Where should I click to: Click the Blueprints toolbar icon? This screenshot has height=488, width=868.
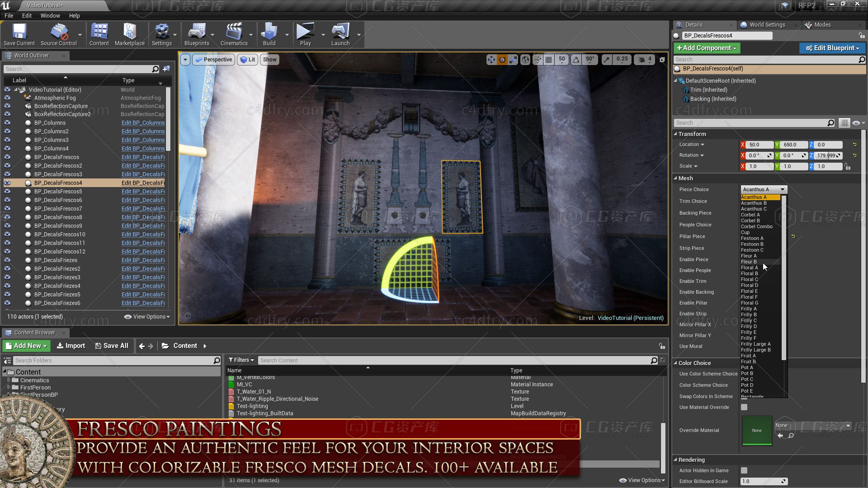(x=197, y=35)
